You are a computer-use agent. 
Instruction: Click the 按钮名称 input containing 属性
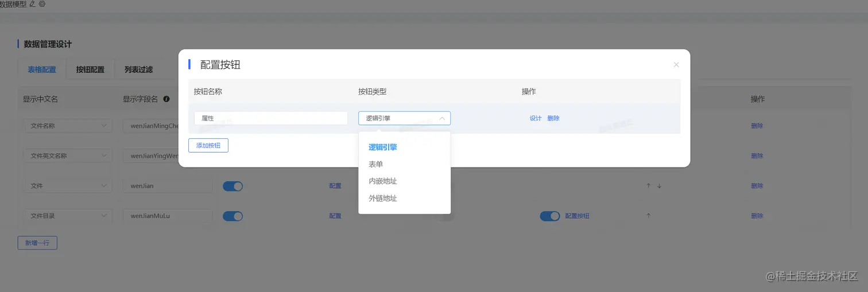pos(271,118)
